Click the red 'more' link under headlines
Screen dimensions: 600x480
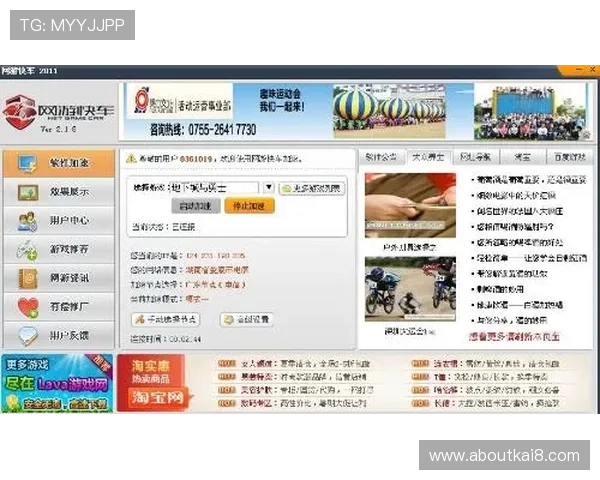(x=514, y=336)
